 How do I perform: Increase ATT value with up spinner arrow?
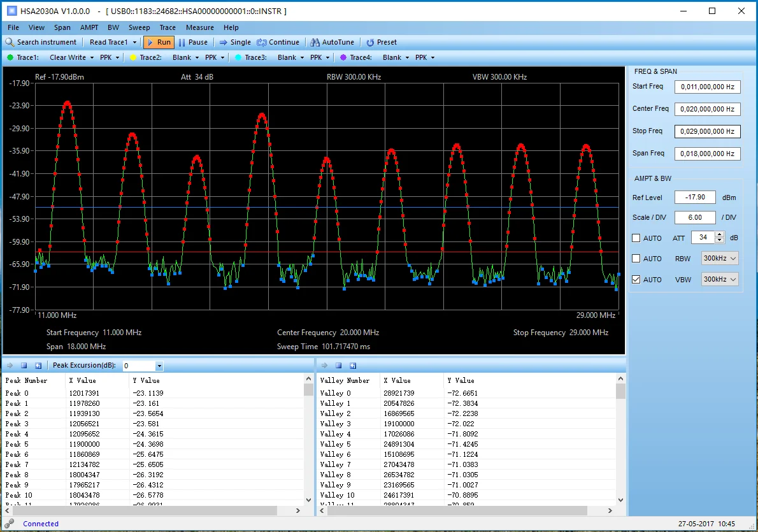pos(720,234)
